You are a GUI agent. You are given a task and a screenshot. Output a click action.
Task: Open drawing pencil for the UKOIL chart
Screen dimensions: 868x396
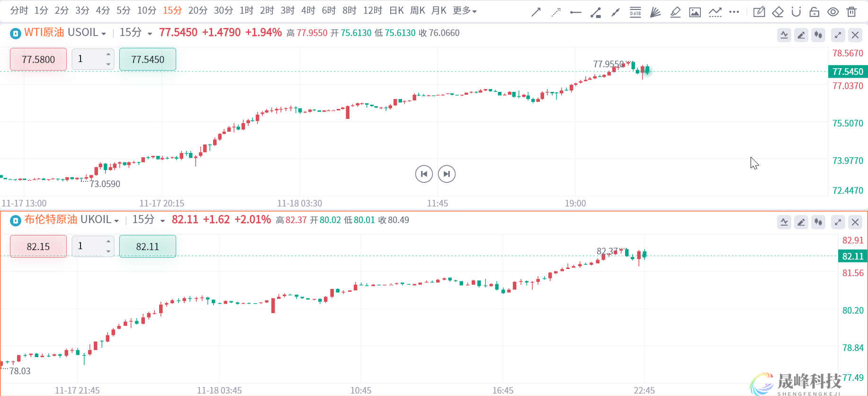pyautogui.click(x=801, y=222)
